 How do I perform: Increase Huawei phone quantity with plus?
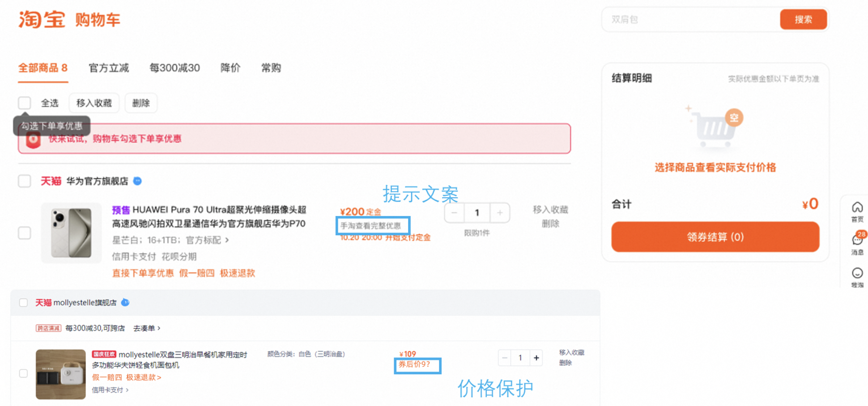(500, 212)
